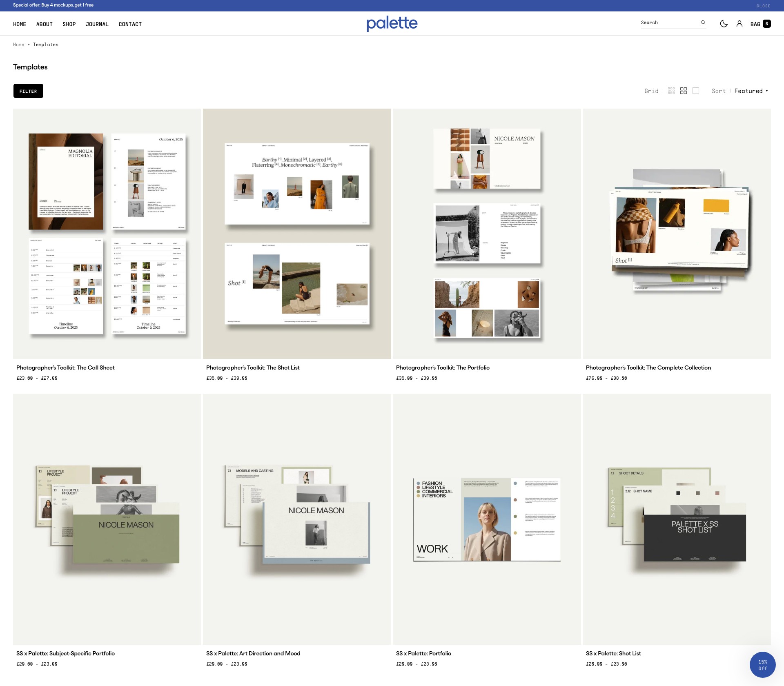The width and height of the screenshot is (784, 686).
Task: Open the CONTACT menu item
Action: 130,24
